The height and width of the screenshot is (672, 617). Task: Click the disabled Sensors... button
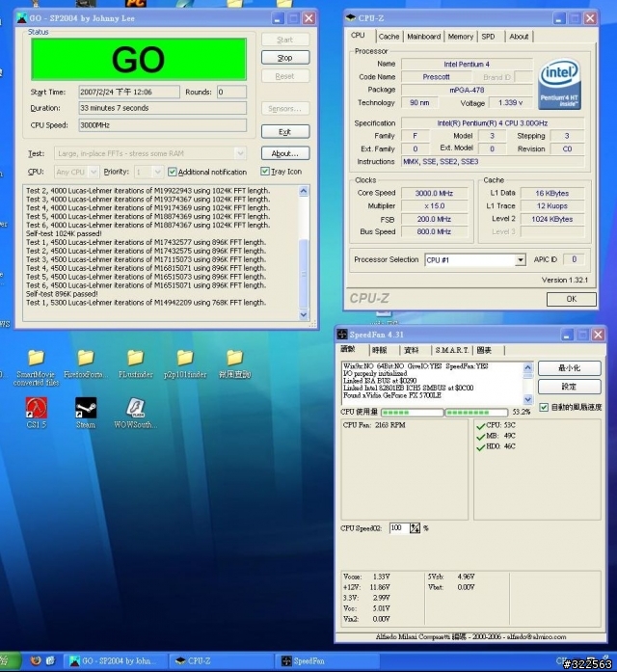click(x=285, y=109)
